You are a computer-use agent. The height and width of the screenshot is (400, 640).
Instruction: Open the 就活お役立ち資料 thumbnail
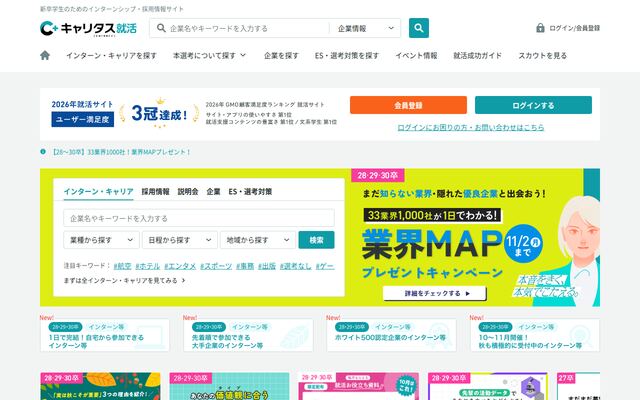point(359,386)
